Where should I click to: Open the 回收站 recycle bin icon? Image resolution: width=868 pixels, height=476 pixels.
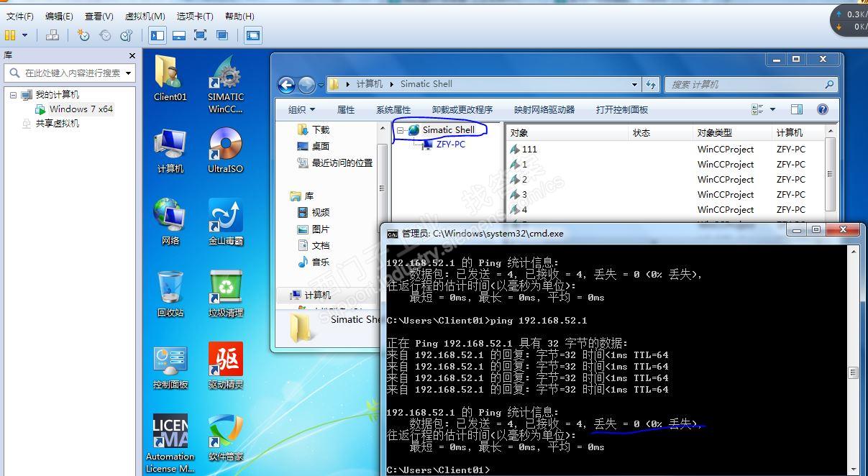coord(170,294)
